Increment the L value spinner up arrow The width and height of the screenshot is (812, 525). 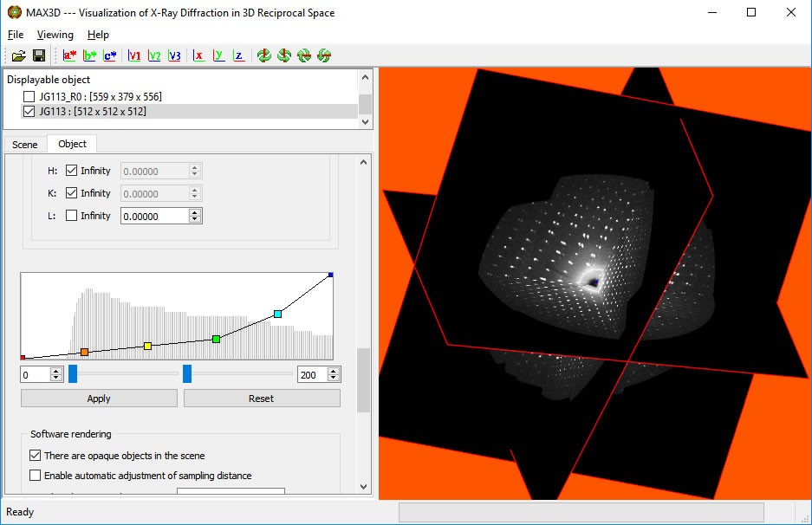195,212
